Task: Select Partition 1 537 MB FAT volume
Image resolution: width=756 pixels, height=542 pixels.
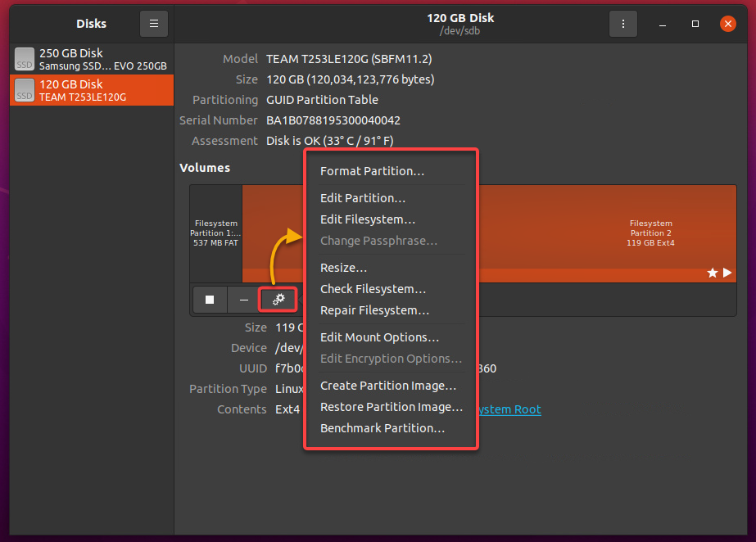Action: [216, 233]
